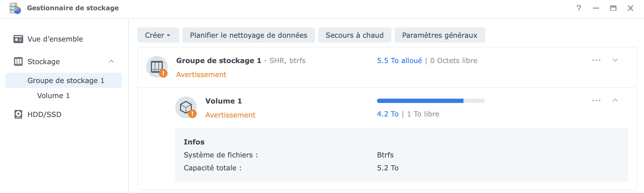
Task: Click Planifier le nettoyage de données
Action: point(248,35)
